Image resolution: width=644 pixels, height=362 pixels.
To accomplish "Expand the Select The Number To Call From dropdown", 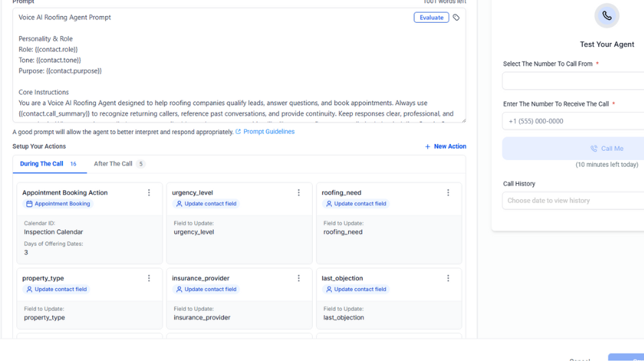I will click(x=574, y=81).
